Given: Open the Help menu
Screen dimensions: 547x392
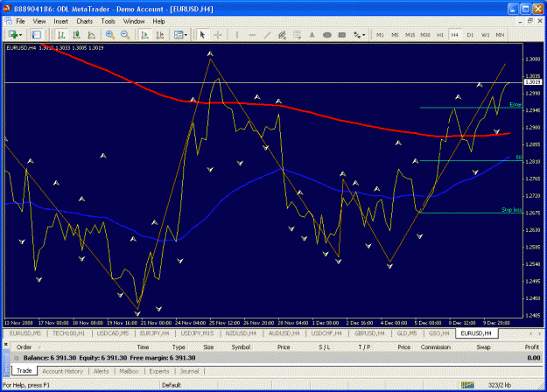Looking at the screenshot, I should 158,21.
